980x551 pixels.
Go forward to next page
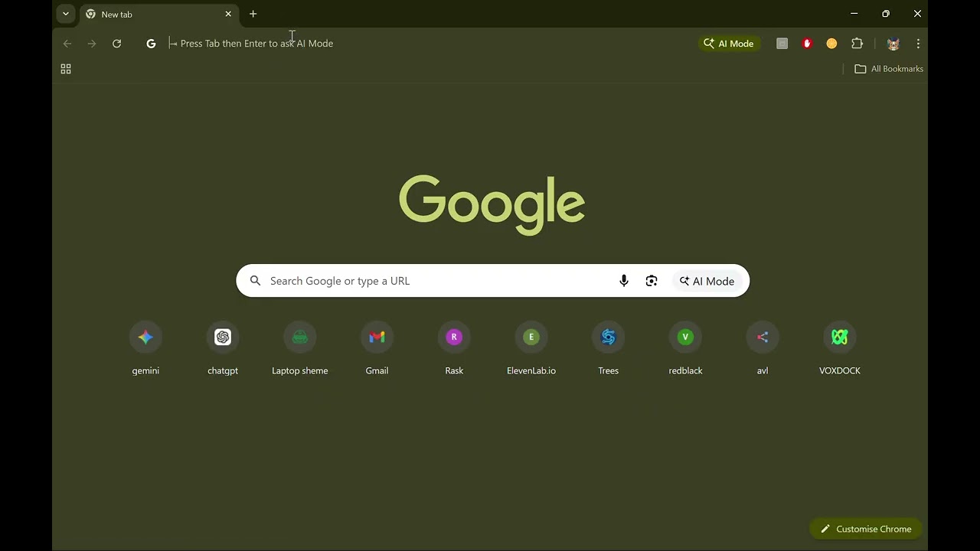pyautogui.click(x=92, y=44)
